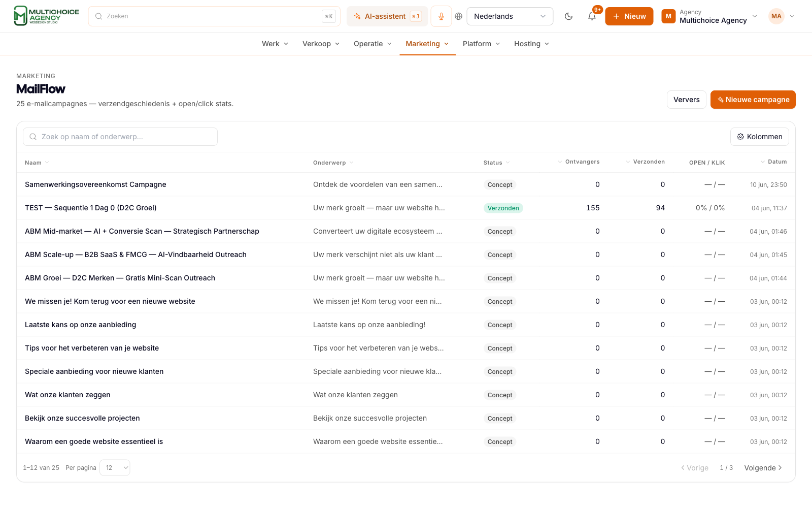Open the Per pagina 12 dropdown
812x508 pixels.
point(115,468)
